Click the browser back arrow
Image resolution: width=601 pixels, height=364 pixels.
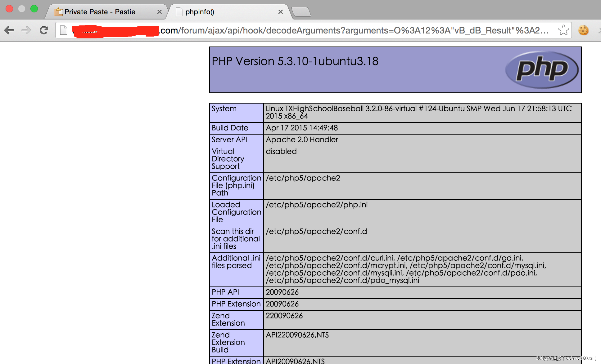[x=9, y=30]
